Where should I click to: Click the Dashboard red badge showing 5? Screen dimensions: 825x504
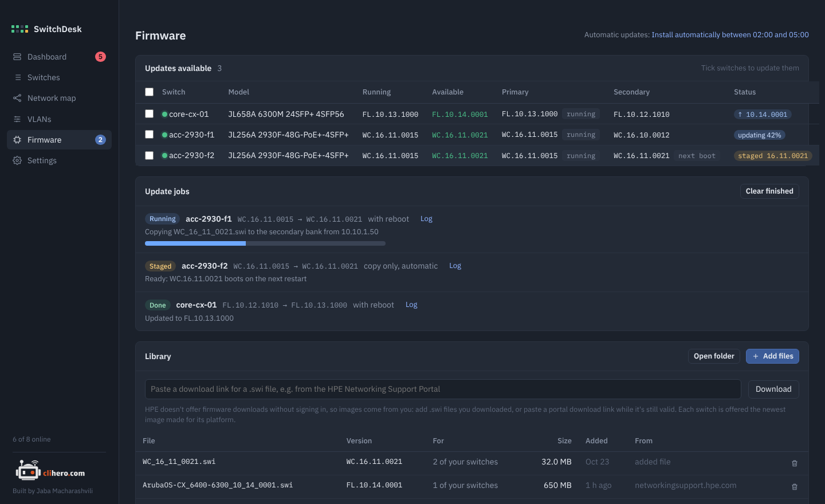[x=100, y=57]
